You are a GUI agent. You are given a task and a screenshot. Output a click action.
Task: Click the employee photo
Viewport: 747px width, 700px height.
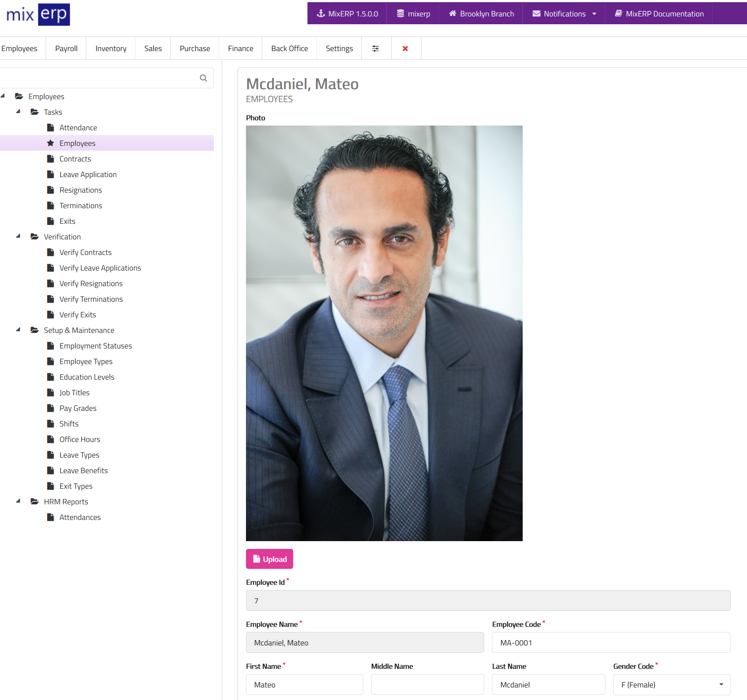coord(384,333)
